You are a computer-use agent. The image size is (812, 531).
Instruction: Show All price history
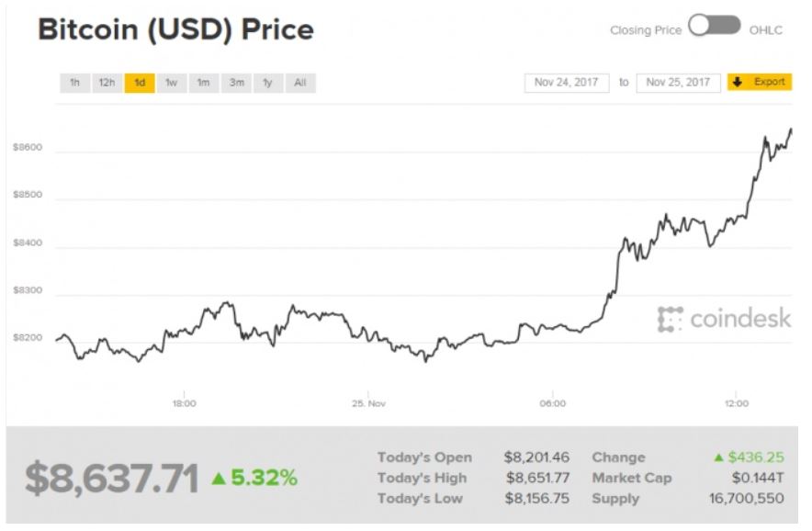299,83
